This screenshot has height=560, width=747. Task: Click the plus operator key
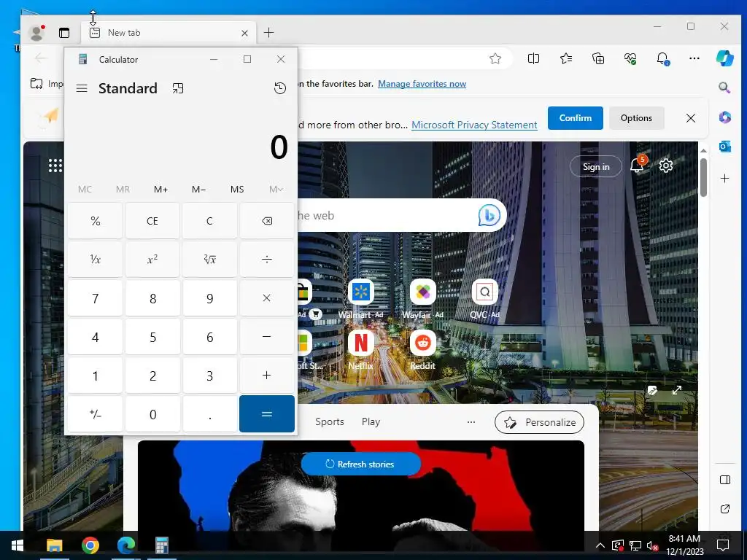point(267,376)
